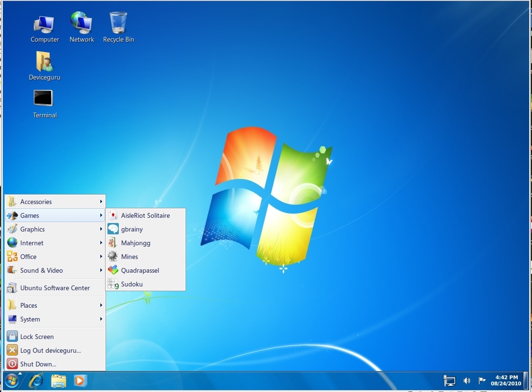This screenshot has width=532, height=392.
Task: Click the Mines icon in Games
Action: click(x=113, y=256)
